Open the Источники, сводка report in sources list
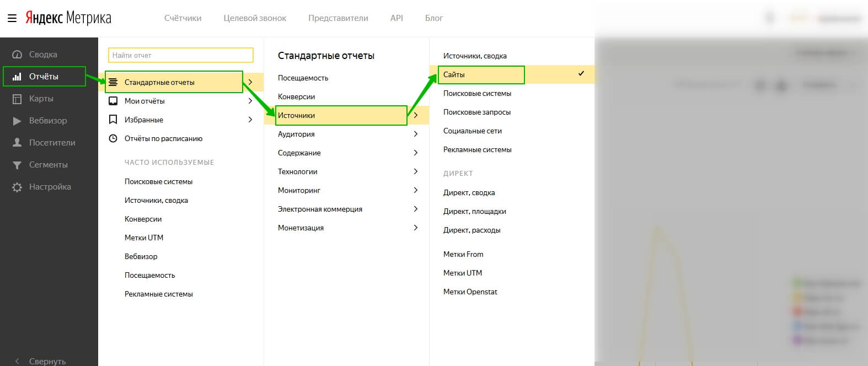The width and height of the screenshot is (868, 366). (475, 56)
